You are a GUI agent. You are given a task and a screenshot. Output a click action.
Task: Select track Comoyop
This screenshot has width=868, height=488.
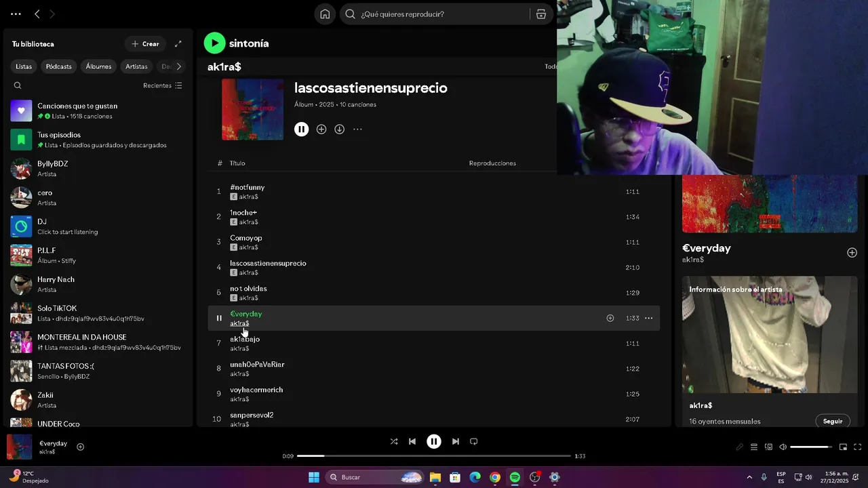click(433, 242)
